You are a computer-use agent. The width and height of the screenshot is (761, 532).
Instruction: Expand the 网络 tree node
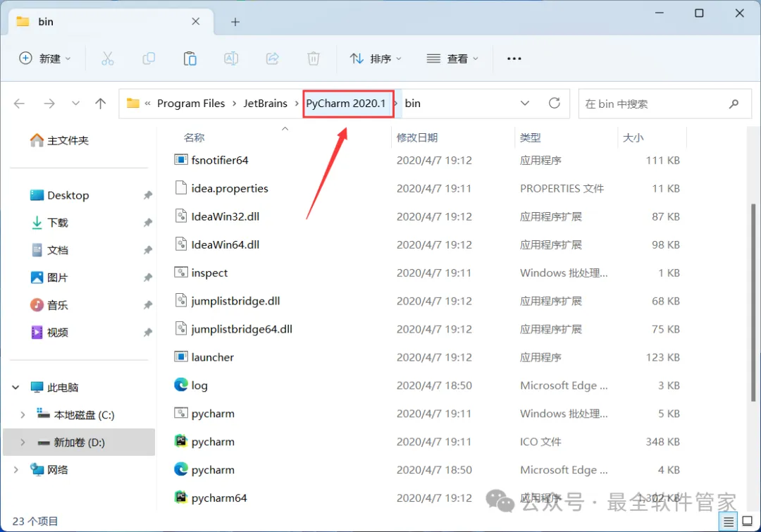[16, 469]
